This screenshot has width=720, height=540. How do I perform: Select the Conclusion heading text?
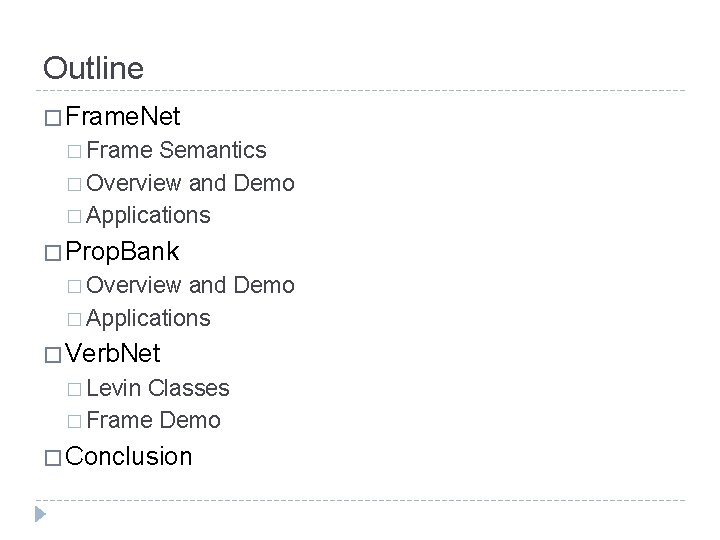(129, 456)
